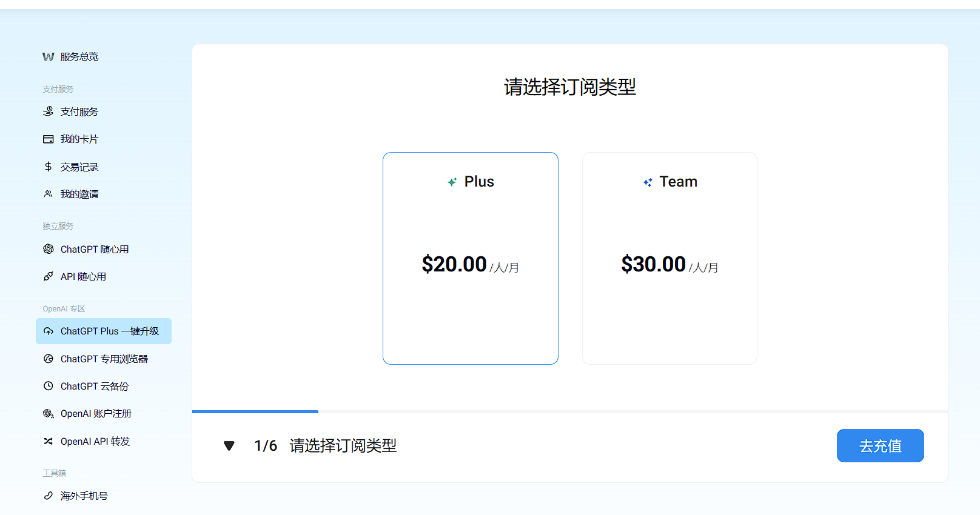Click the 海外手机号 link icon
Image resolution: width=980 pixels, height=515 pixels.
(49, 496)
